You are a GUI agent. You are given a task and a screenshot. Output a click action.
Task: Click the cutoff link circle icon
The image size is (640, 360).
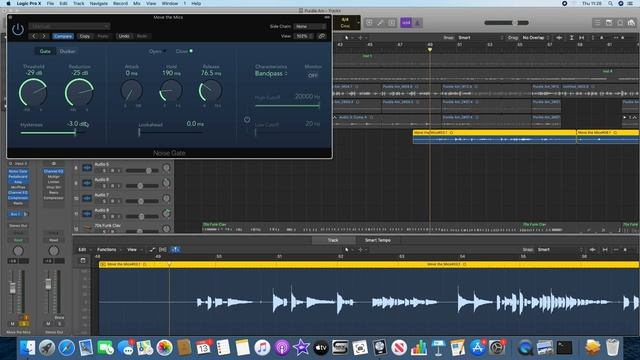[x=247, y=120]
